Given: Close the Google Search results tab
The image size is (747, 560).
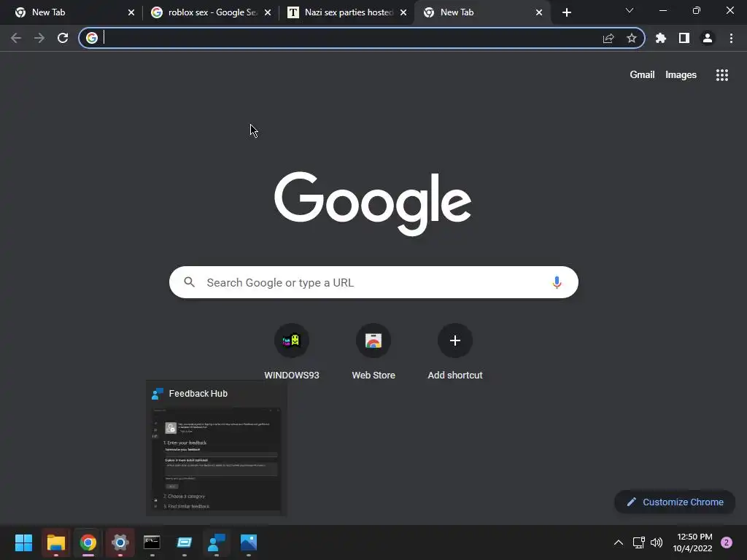Looking at the screenshot, I should [x=267, y=12].
